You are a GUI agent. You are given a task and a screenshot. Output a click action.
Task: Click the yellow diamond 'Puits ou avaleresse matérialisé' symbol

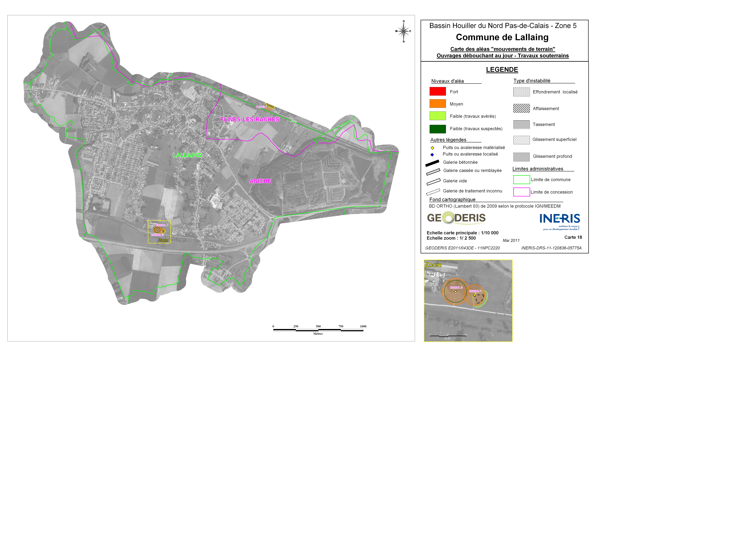(x=432, y=148)
